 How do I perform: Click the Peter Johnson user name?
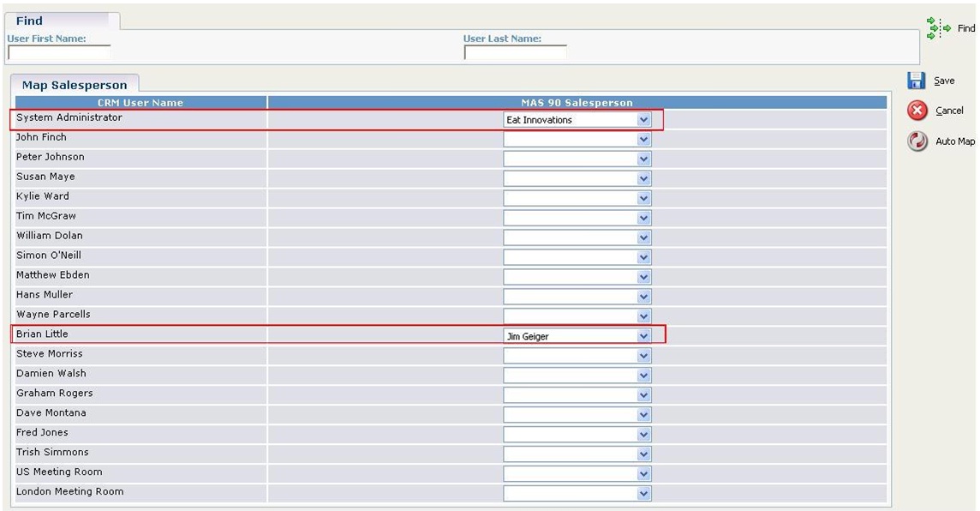pos(50,157)
